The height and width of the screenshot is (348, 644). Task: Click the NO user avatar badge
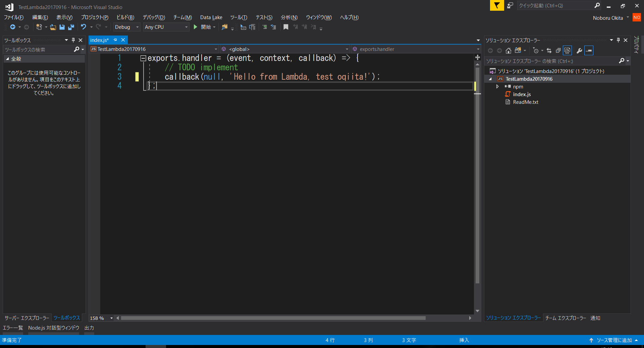click(x=637, y=17)
